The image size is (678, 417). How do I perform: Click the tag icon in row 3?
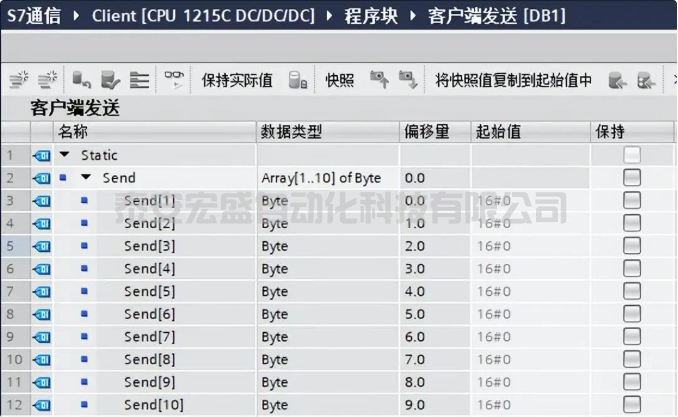(x=41, y=201)
